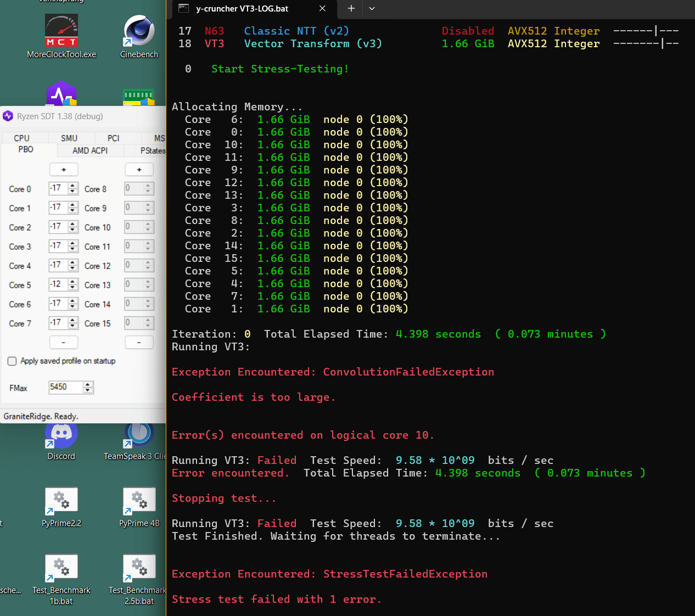Click the minus button below Core 7 column
This screenshot has height=616, width=695.
(x=64, y=343)
